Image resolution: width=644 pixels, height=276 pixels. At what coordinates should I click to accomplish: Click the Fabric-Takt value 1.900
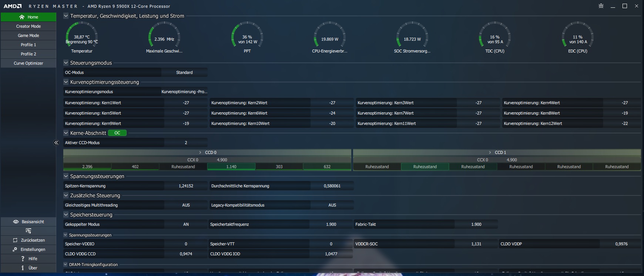pos(476,224)
